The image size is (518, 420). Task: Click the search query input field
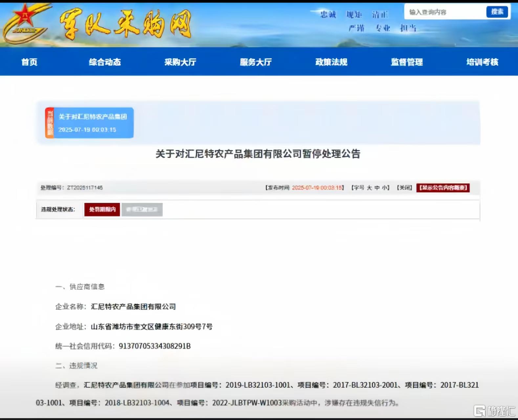point(445,12)
